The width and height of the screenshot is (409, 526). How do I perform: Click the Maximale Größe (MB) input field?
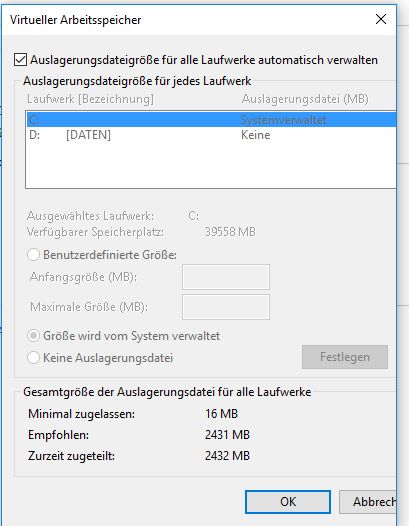(226, 307)
